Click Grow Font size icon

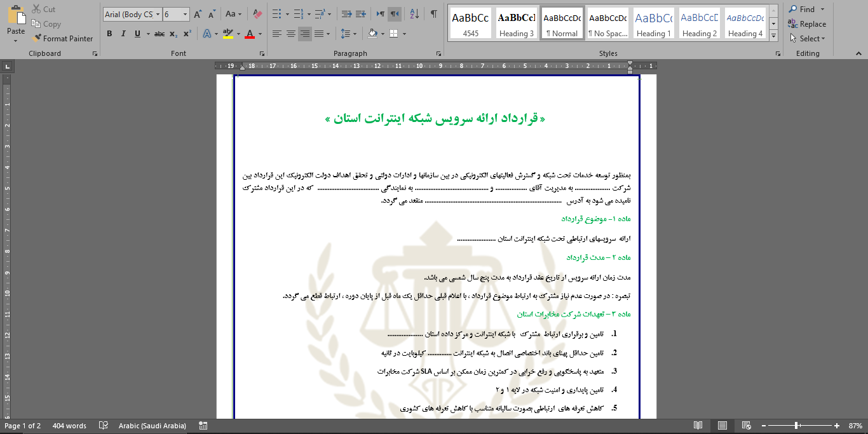pyautogui.click(x=198, y=14)
